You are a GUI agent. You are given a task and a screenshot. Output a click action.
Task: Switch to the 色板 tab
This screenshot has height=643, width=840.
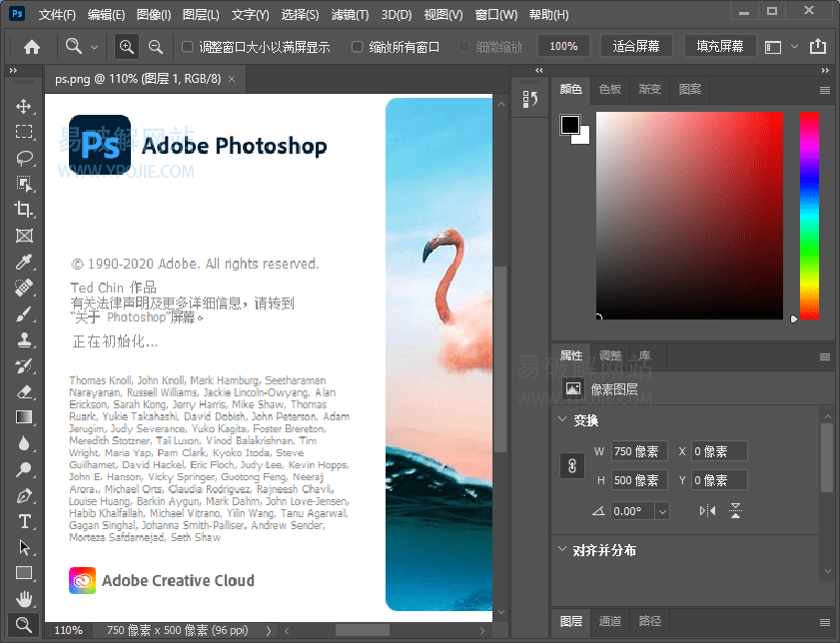(610, 89)
